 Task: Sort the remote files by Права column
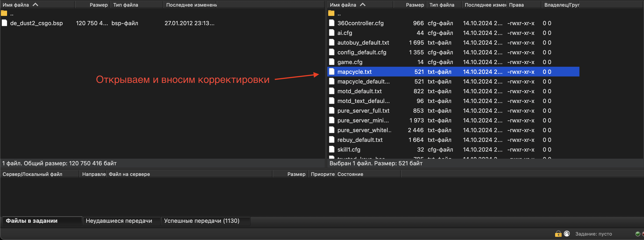tap(516, 5)
